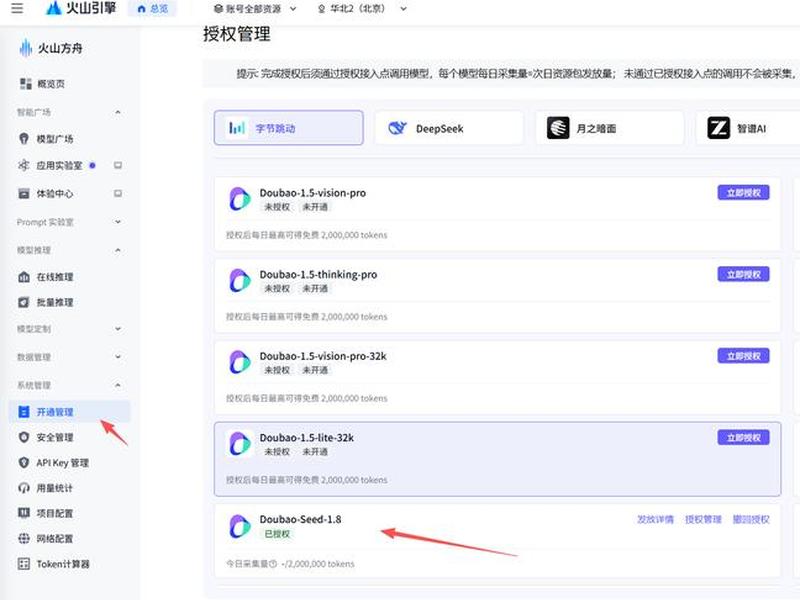Open the 华北2(北京) region dropdown
This screenshot has width=800, height=600.
tap(362, 9)
